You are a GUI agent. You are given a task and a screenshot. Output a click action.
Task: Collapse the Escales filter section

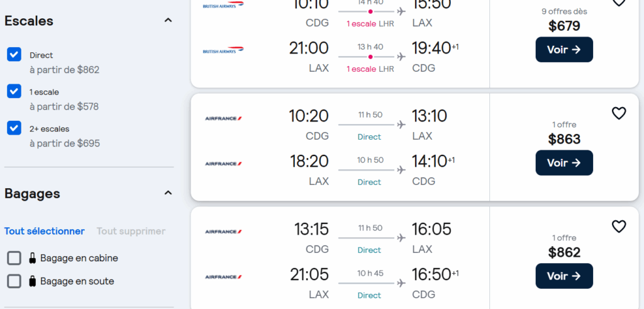click(168, 21)
